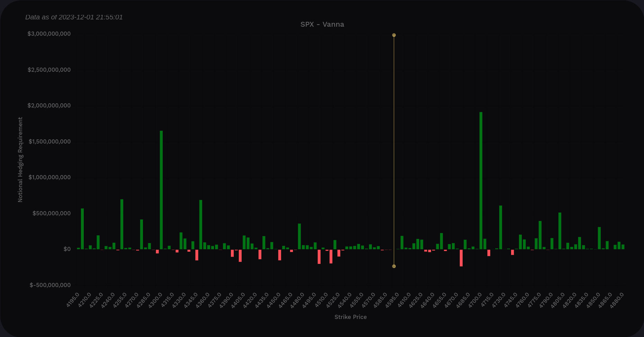This screenshot has width=644, height=337.
Task: Click the 4640.0 strike label
Action: [x=428, y=300]
